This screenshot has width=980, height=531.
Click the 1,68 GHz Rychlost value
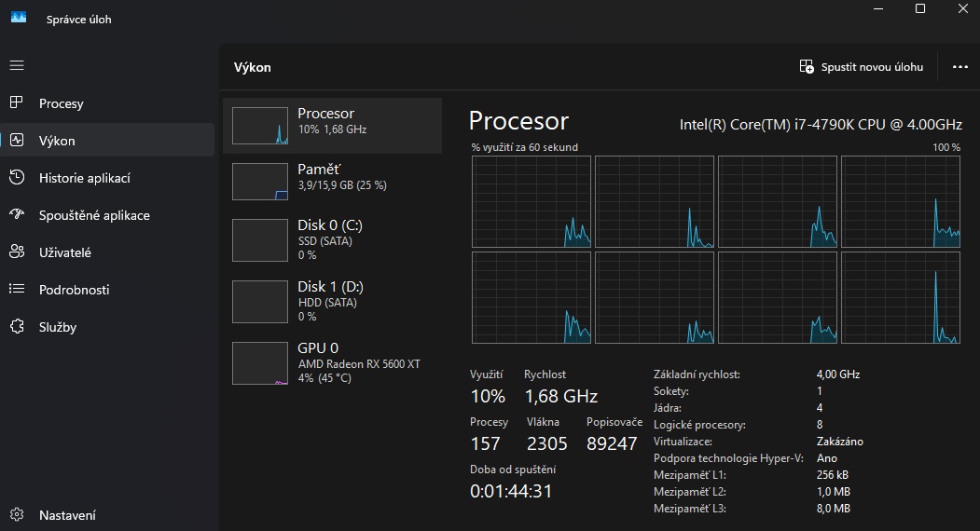(561, 396)
